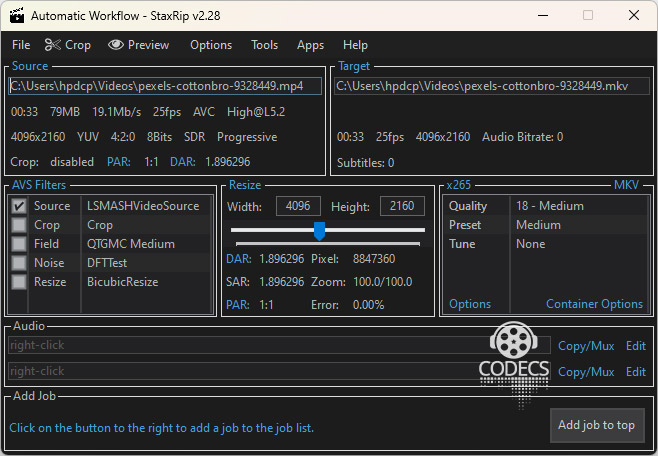
Task: Minimize the StaxRip window
Action: coord(543,16)
